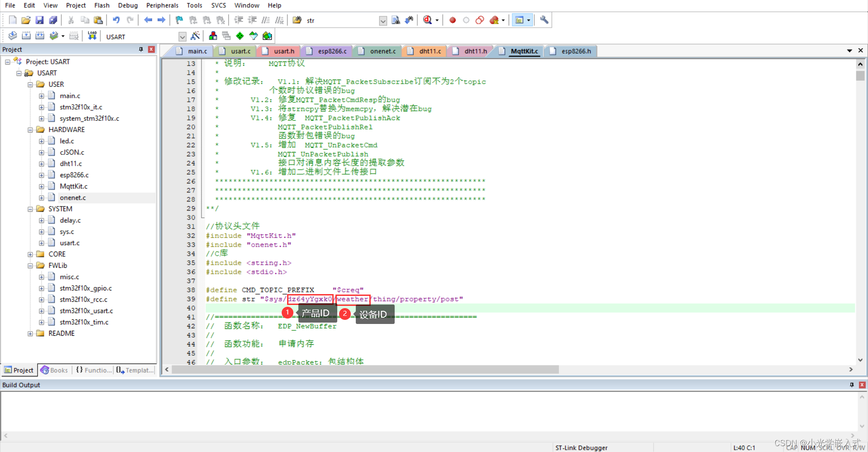
Task: Close the Project panel
Action: (x=151, y=49)
